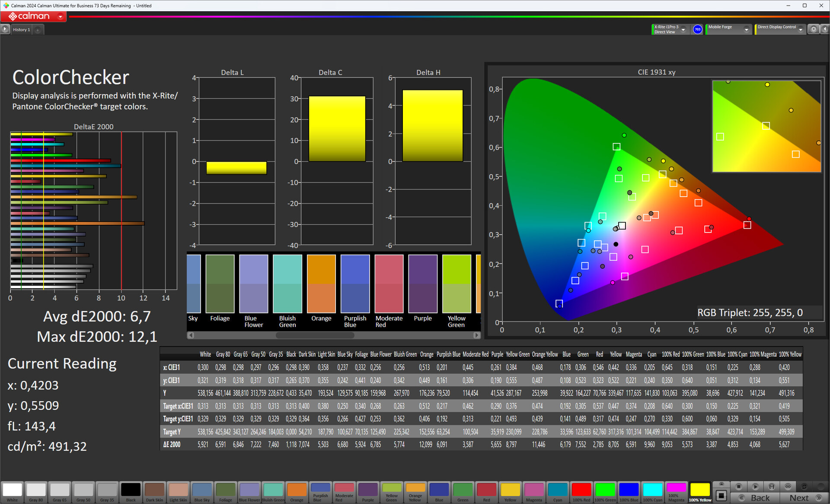830x504 pixels.
Task: Click the Bluish Green swatch in comparison strip
Action: pyautogui.click(x=287, y=284)
